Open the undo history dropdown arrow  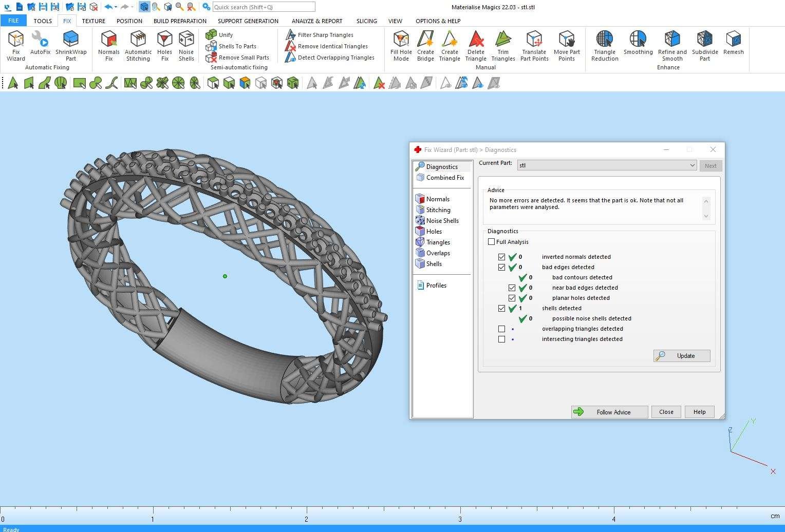pyautogui.click(x=116, y=7)
